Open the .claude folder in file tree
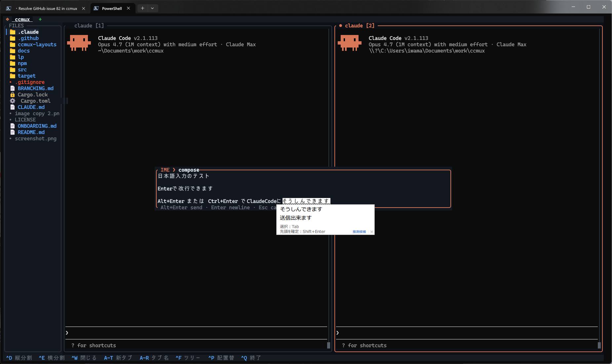612x364 pixels. 28,32
